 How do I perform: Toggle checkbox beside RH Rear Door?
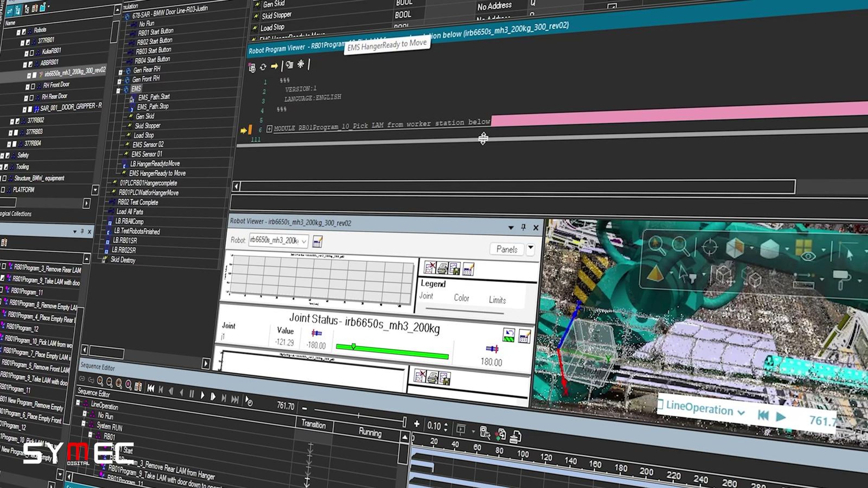(32, 98)
